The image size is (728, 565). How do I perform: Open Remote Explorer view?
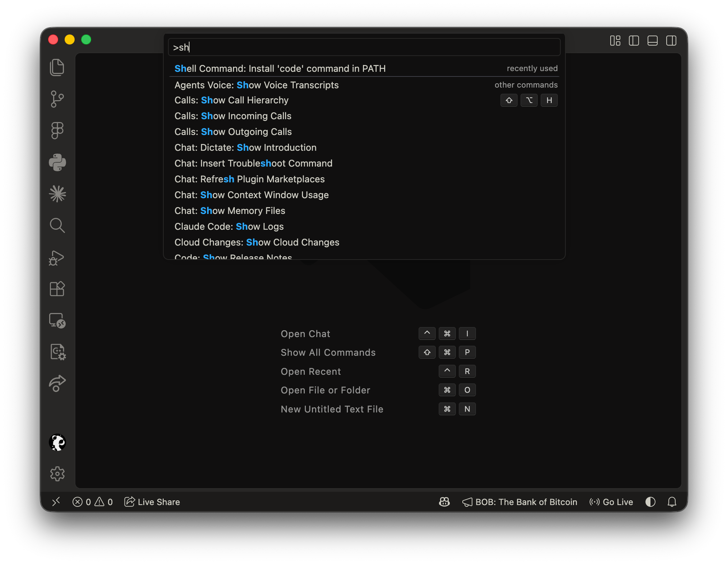57,321
